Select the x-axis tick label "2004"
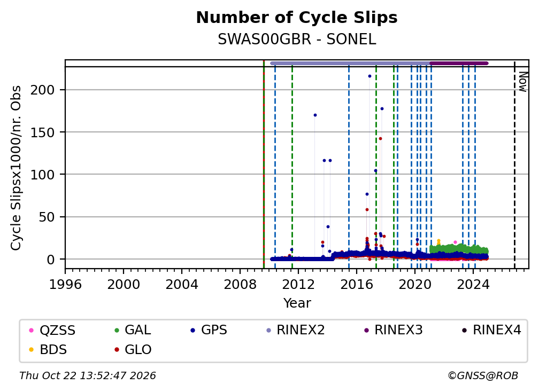 pyautogui.click(x=182, y=285)
